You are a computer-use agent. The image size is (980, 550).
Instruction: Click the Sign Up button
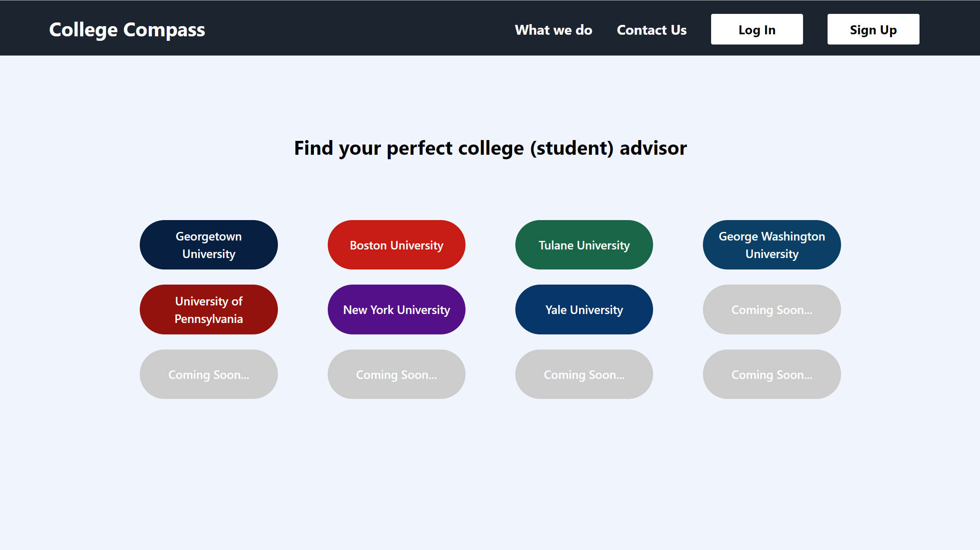[873, 29]
